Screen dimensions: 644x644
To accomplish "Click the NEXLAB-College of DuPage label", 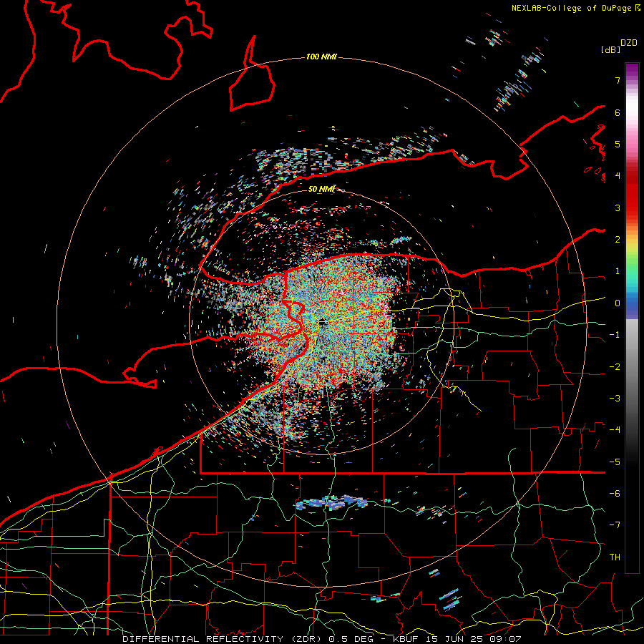I will click(576, 8).
